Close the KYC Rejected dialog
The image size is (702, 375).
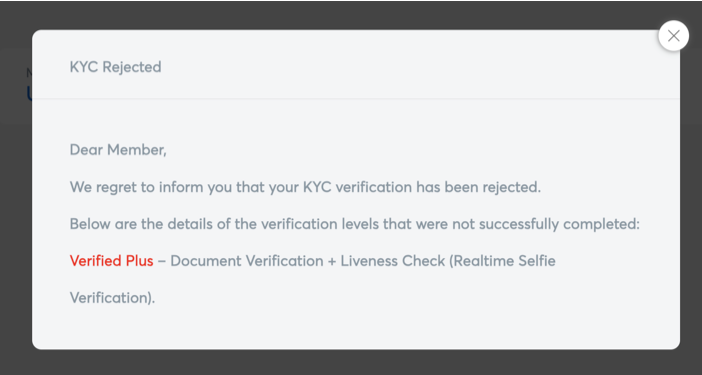[673, 36]
